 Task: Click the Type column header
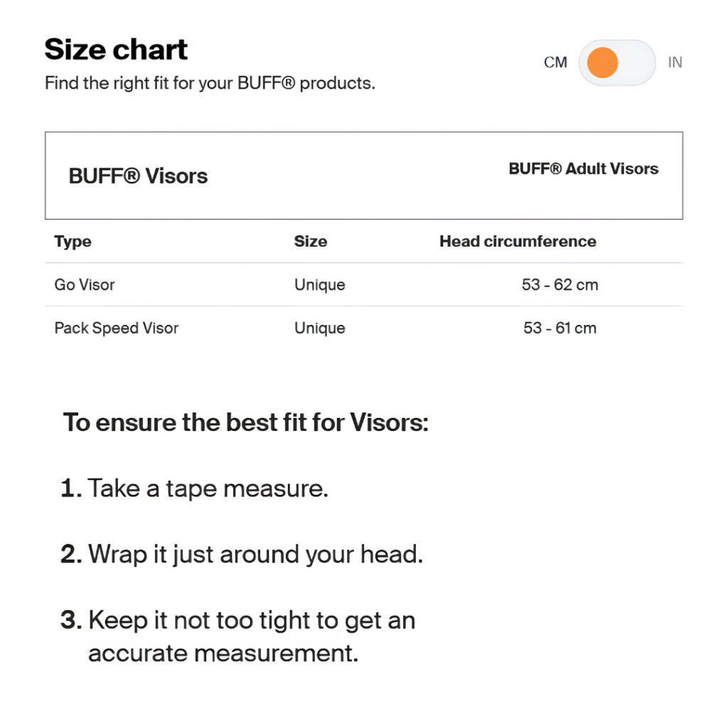pyautogui.click(x=73, y=242)
